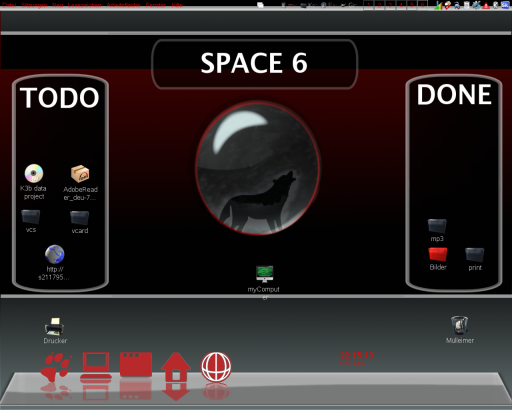Screen dimensions: 512x410
Task: Open the AdobeReader package icon
Action: 80,174
